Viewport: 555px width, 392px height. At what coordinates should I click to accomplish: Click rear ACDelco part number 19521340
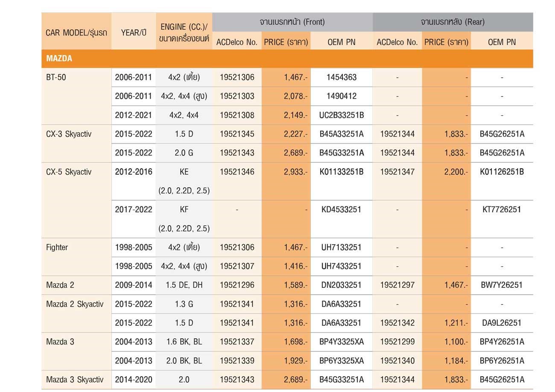[397, 361]
